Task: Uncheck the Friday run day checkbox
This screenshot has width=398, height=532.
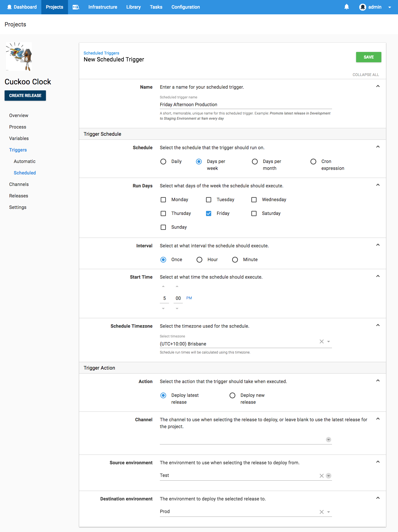Action: (209, 213)
